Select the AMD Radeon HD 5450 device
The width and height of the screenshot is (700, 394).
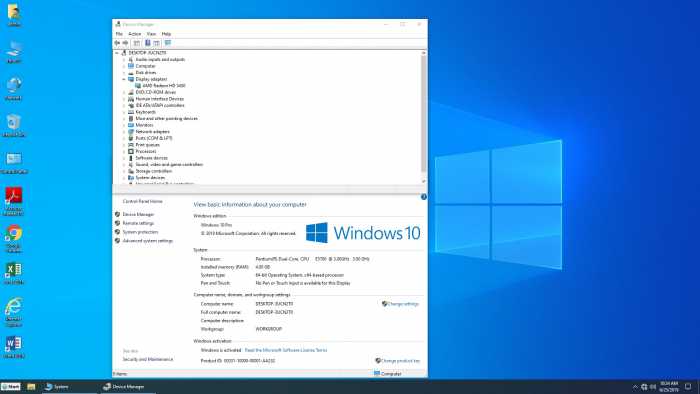163,86
